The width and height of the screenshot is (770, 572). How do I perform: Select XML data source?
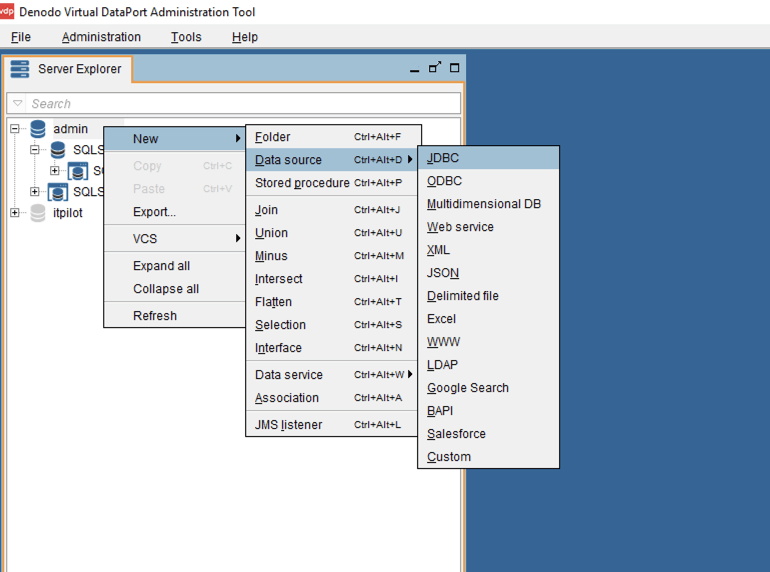click(489, 250)
